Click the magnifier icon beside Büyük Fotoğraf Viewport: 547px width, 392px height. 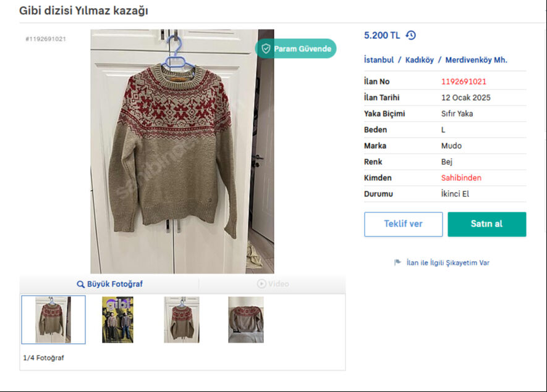(x=80, y=284)
